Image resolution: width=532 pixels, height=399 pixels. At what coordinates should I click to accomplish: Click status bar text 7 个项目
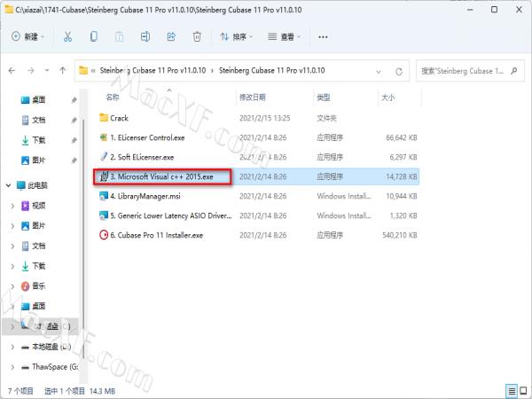pyautogui.click(x=20, y=391)
